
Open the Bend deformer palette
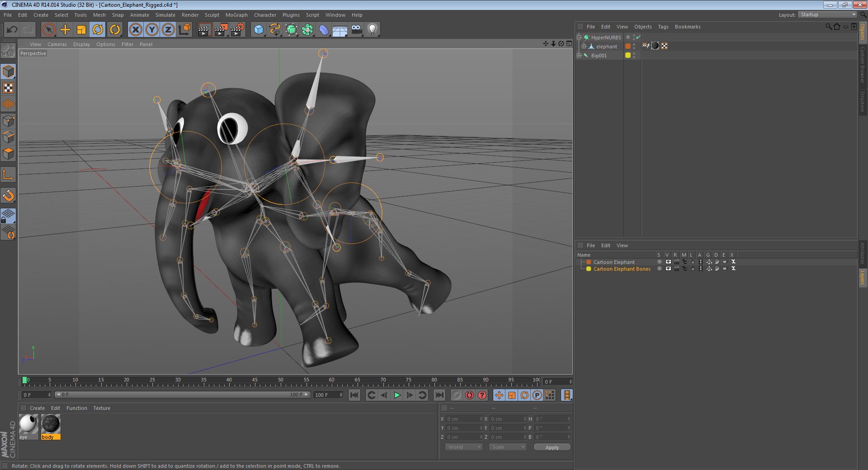point(324,30)
